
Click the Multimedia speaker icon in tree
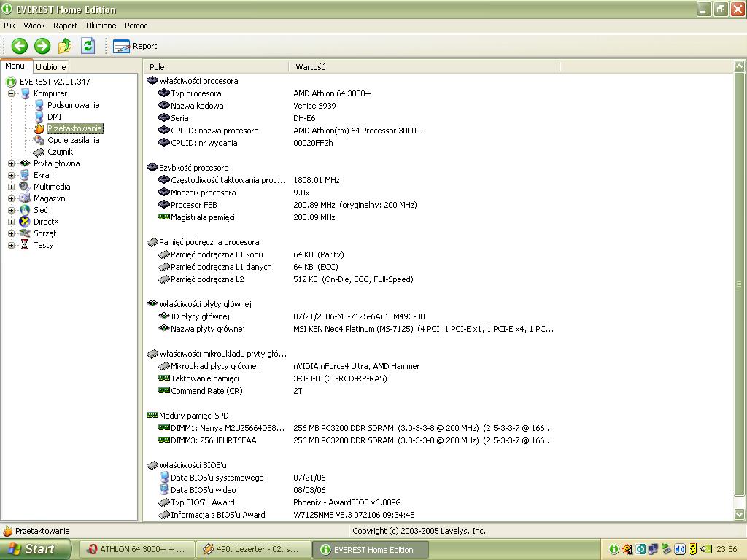[25, 187]
